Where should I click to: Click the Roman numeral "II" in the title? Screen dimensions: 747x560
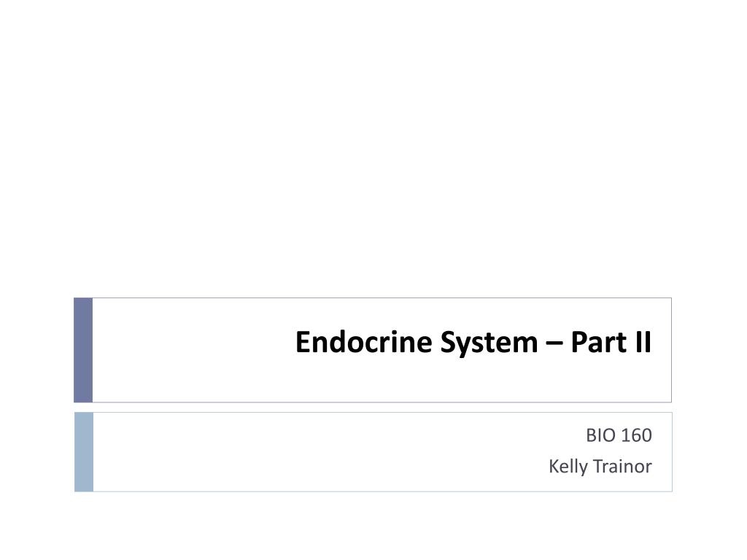643,341
